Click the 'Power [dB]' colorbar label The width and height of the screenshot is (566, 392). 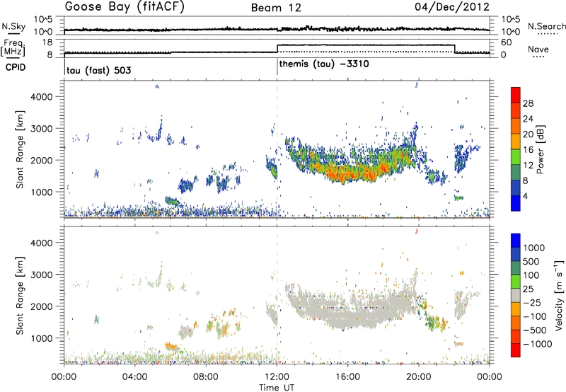click(x=541, y=149)
